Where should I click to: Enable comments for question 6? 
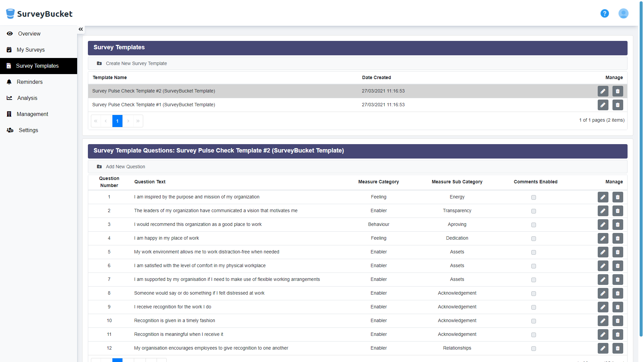(x=534, y=266)
